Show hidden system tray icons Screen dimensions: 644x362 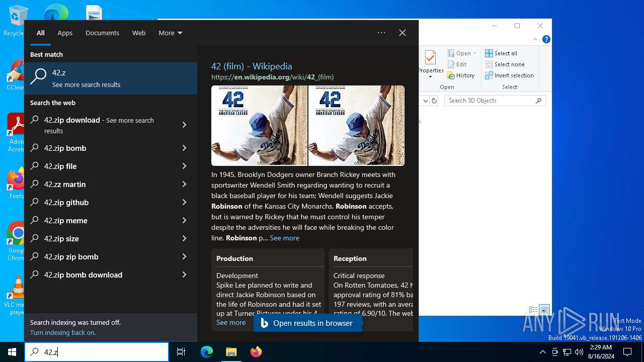tap(542, 352)
